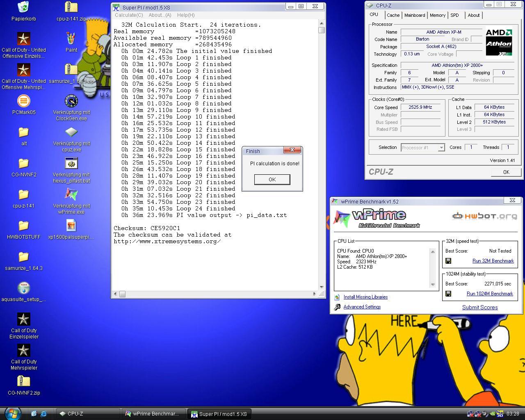Switch to wPrime Benchmark taskbar button
This screenshot has height=420, width=525.
click(154, 414)
